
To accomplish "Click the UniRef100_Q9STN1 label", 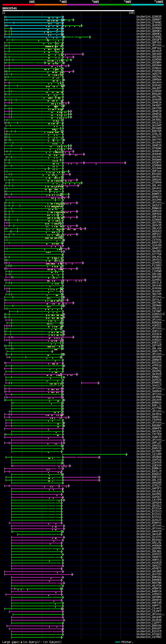I will (149, 97).
